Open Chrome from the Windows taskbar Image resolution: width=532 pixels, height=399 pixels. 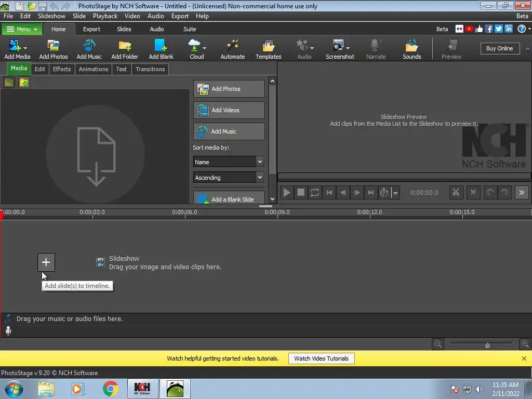(x=111, y=389)
